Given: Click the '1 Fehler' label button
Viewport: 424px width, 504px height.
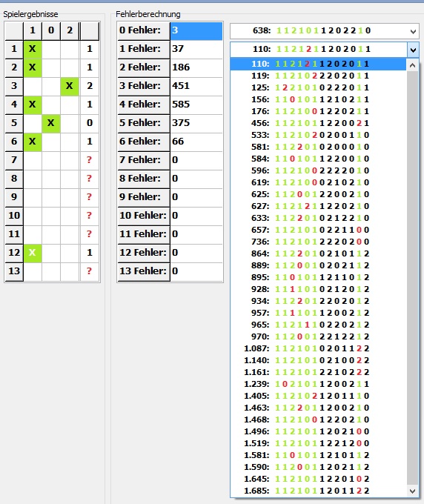Looking at the screenshot, I should click(144, 49).
